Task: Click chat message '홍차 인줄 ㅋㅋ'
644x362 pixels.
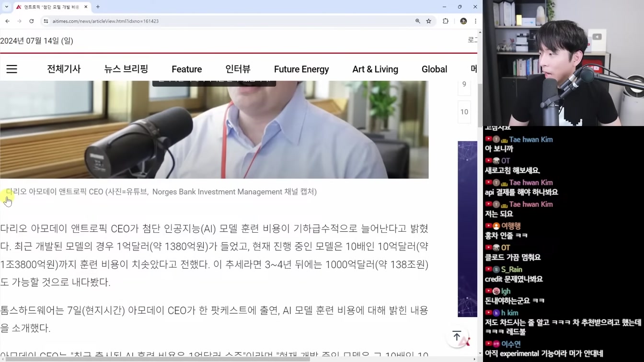Action: (506, 236)
